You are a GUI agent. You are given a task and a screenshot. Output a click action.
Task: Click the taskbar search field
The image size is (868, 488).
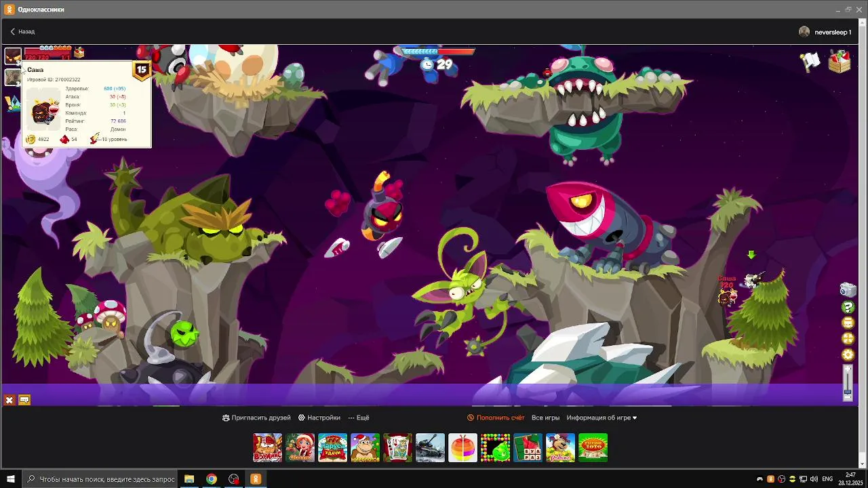tap(101, 479)
